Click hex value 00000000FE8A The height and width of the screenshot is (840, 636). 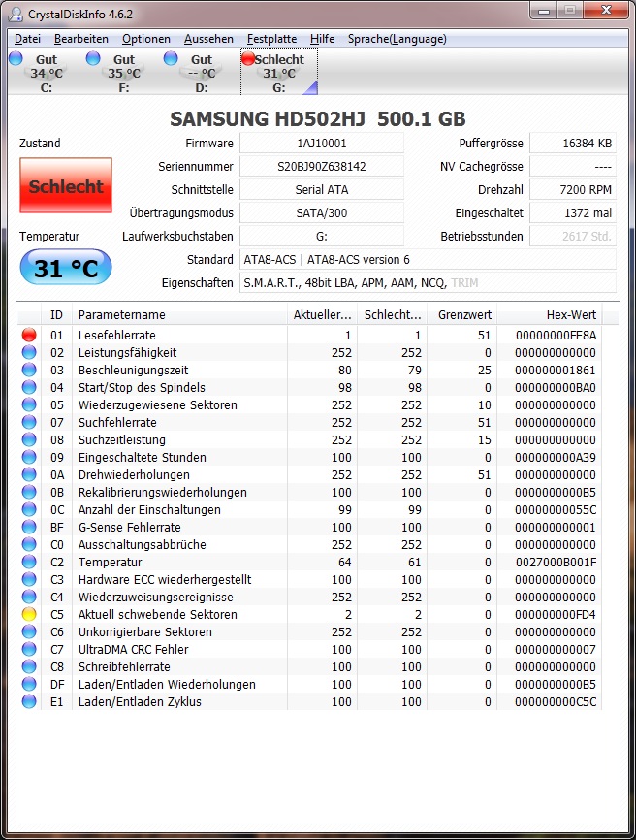coord(556,336)
